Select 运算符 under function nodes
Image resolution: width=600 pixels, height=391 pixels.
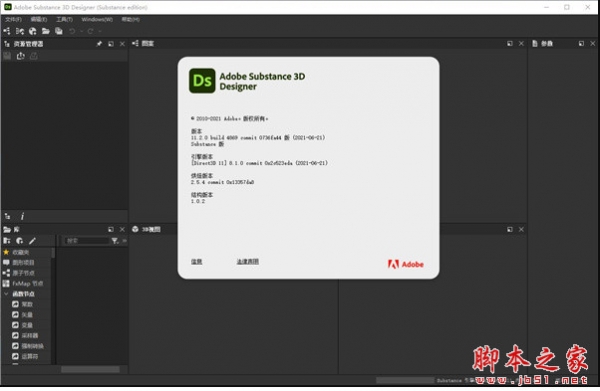tap(30, 356)
